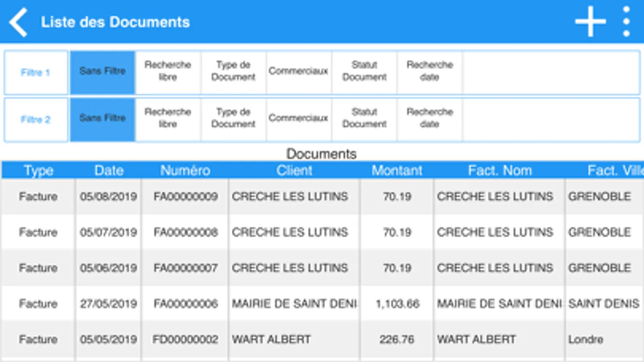Screen dimensions: 644x362
Task: Select Facture type cell of FA00000009 row
Action: pyautogui.click(x=39, y=197)
